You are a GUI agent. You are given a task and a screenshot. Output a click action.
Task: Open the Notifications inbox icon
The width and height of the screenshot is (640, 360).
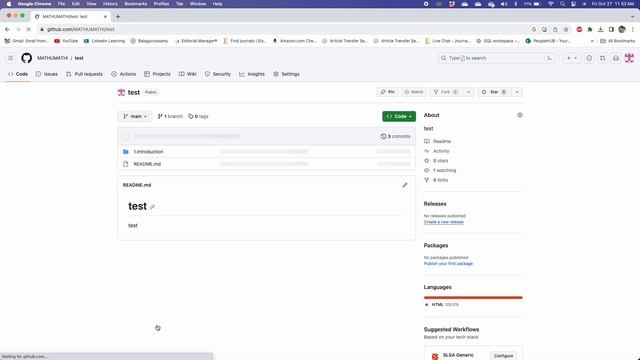(x=616, y=58)
